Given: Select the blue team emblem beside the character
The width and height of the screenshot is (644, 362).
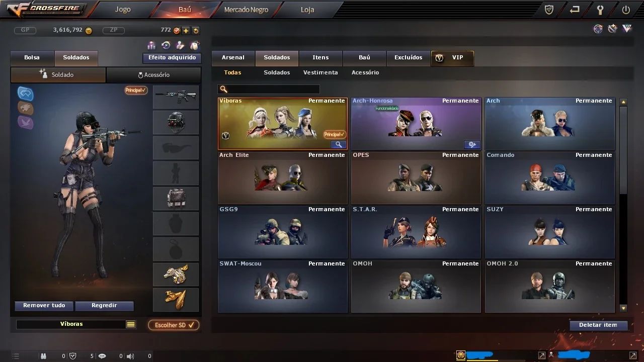Looking at the screenshot, I should click(26, 93).
